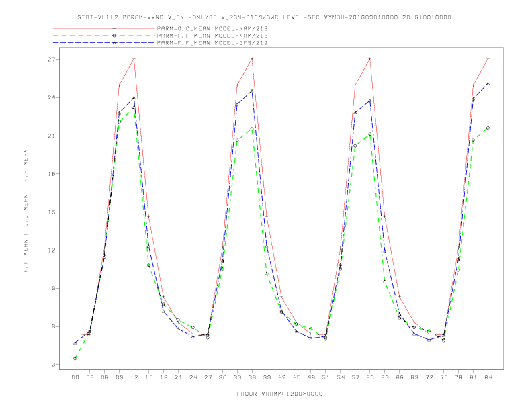
Task: Click x-axis tick label 03
Action: tap(89, 377)
